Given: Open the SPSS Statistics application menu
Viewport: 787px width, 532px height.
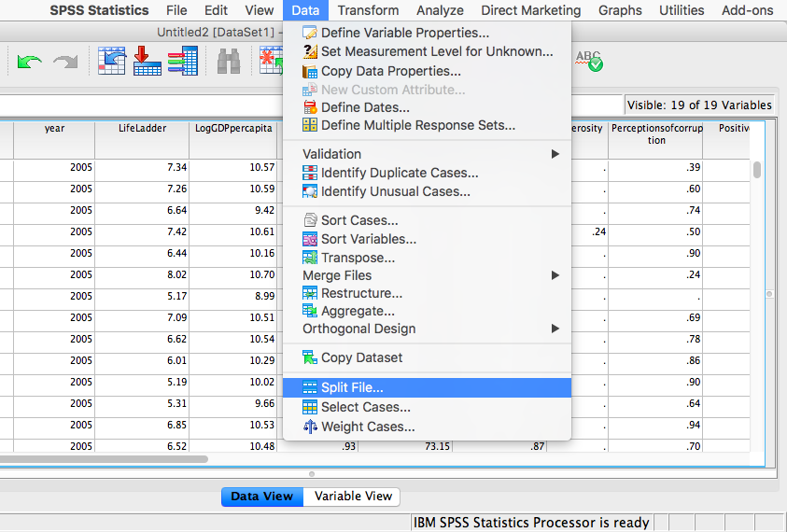Looking at the screenshot, I should click(x=99, y=10).
